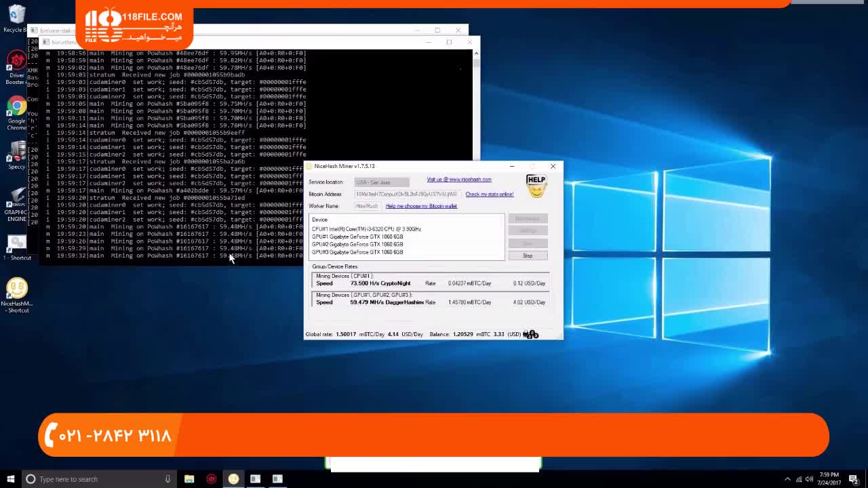This screenshot has width=868, height=488.
Task: Click the HELP smiley icon in NiceHash Miner
Action: pyautogui.click(x=536, y=186)
